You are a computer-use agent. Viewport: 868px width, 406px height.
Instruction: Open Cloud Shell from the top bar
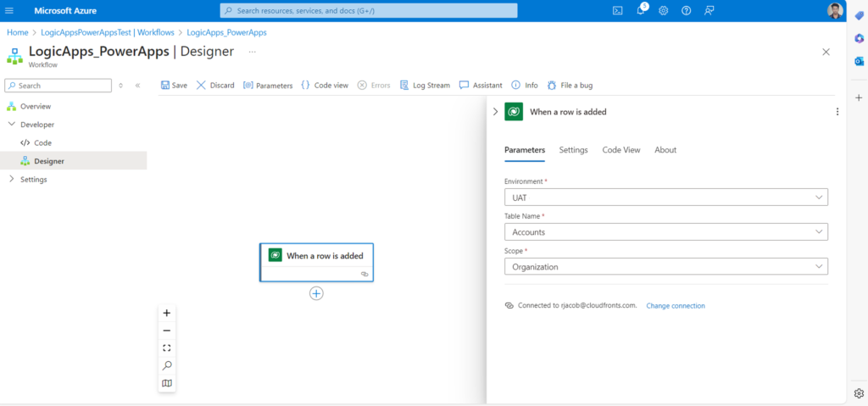click(618, 10)
